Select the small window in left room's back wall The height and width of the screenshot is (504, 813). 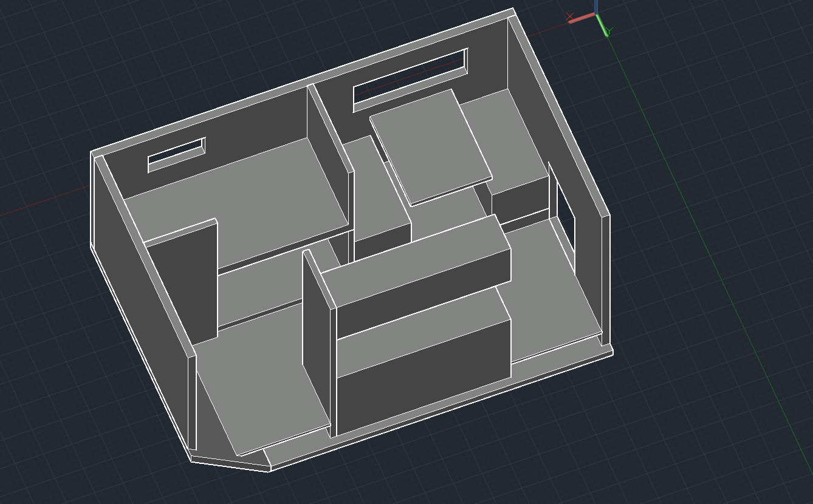tap(176, 154)
